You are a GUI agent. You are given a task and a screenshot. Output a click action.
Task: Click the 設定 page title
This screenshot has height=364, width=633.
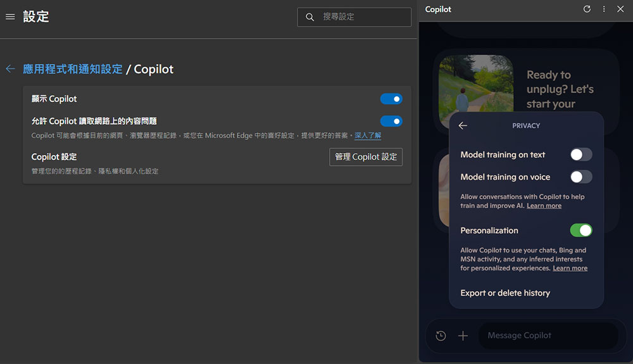[x=36, y=16]
